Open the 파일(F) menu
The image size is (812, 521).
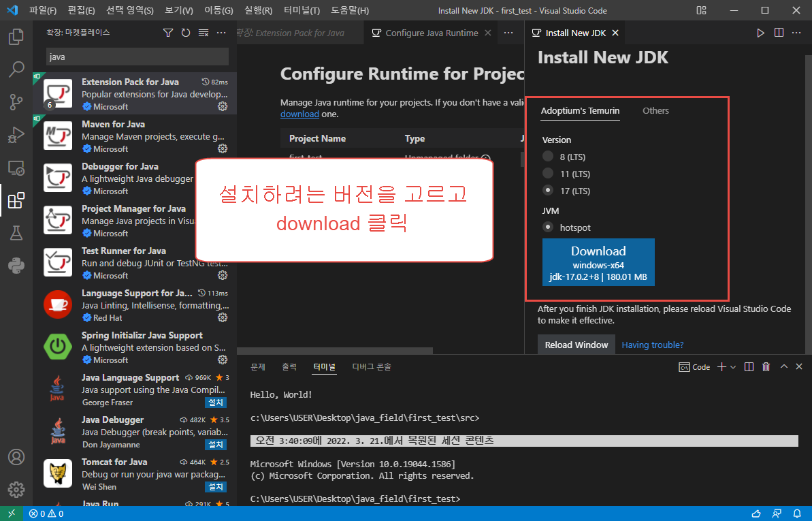[x=43, y=10]
